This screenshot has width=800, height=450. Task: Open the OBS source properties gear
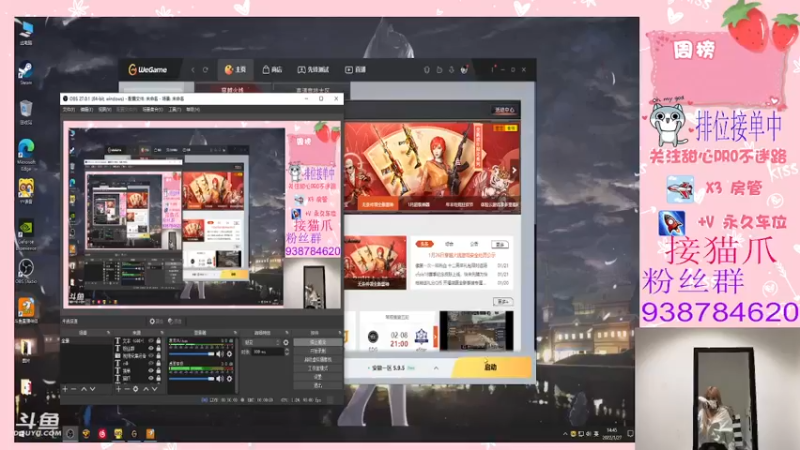[x=136, y=389]
